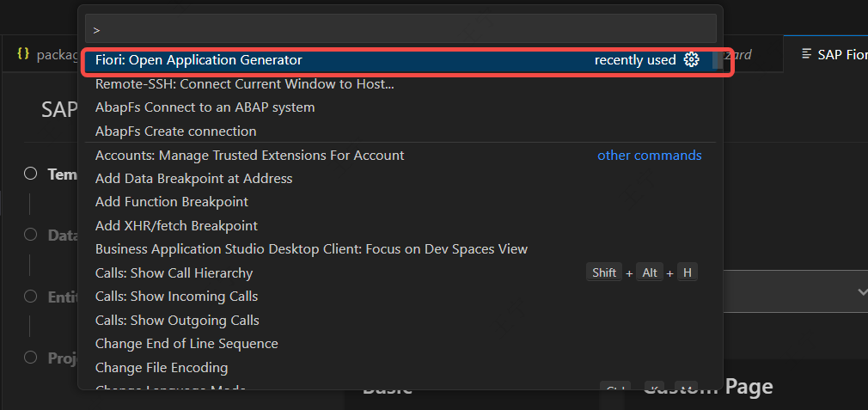Run Remote-SSH: Connect Current Window to Host
Screen dimensions: 868x410
(400, 84)
